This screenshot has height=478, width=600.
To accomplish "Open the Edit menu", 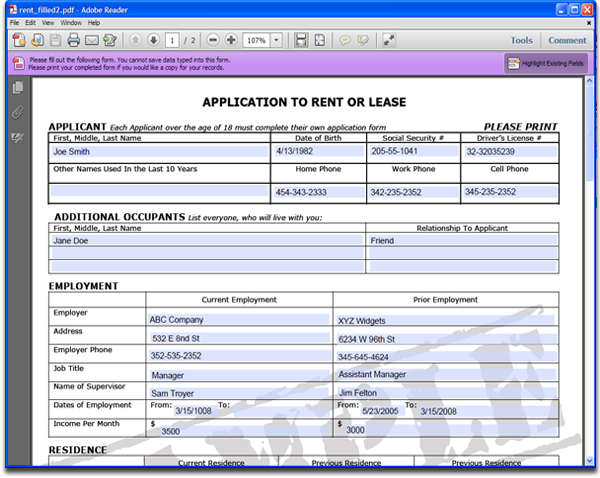I will point(31,23).
